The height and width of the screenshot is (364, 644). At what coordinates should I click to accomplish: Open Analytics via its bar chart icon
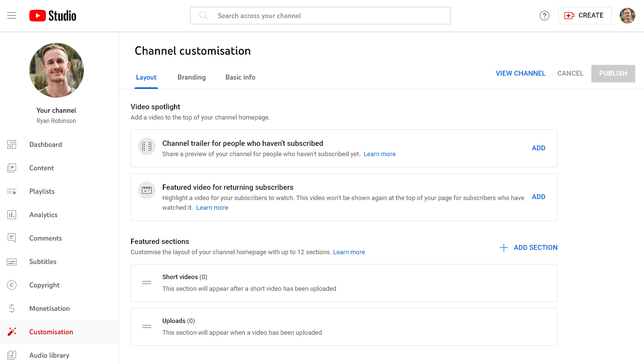coord(12,215)
